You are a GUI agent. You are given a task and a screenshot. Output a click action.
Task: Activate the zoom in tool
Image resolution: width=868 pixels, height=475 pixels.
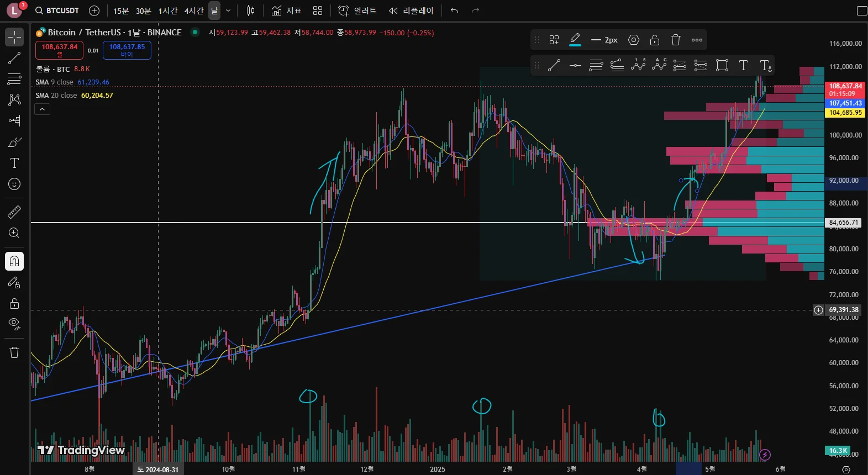click(x=14, y=233)
